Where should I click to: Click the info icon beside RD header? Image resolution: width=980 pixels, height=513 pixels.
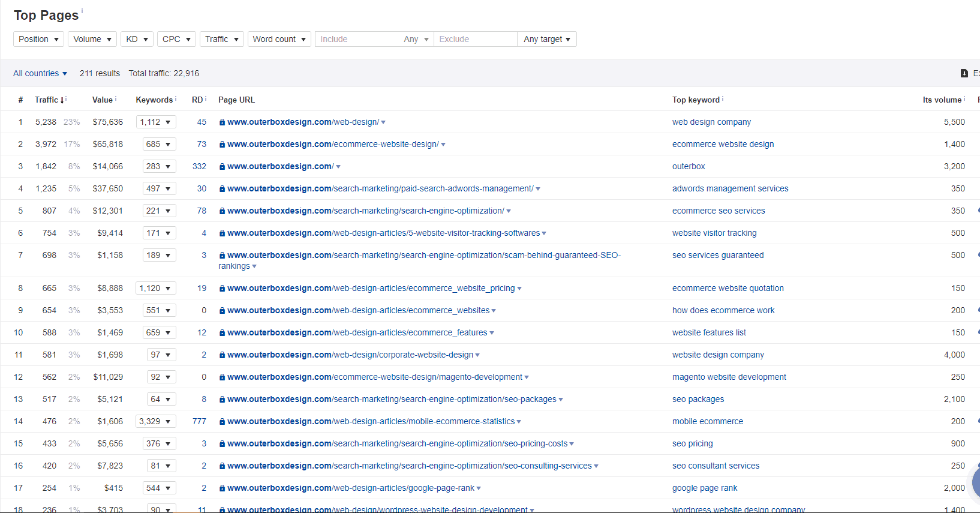[x=206, y=98]
